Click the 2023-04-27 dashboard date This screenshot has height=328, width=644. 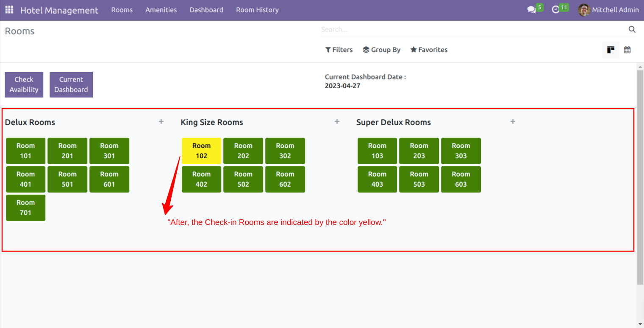click(342, 86)
